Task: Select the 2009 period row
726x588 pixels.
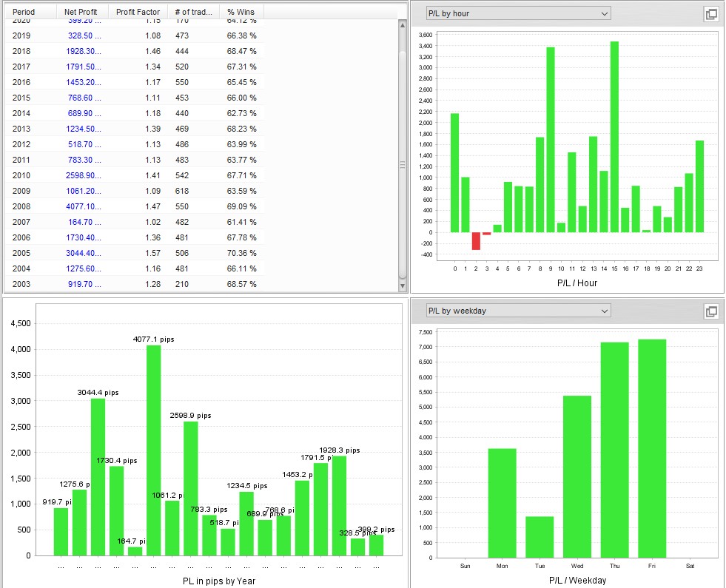Action: [134, 191]
